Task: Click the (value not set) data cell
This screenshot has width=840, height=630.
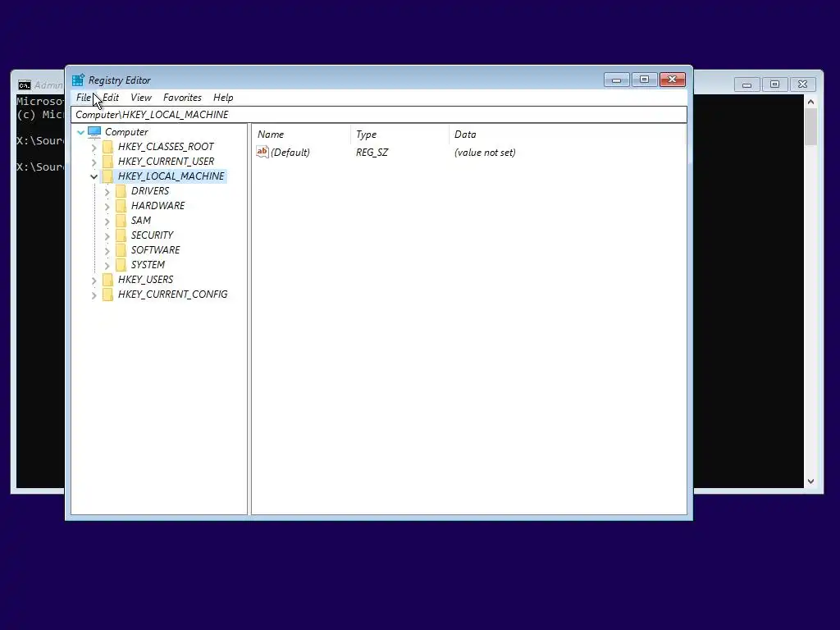Action: [485, 152]
